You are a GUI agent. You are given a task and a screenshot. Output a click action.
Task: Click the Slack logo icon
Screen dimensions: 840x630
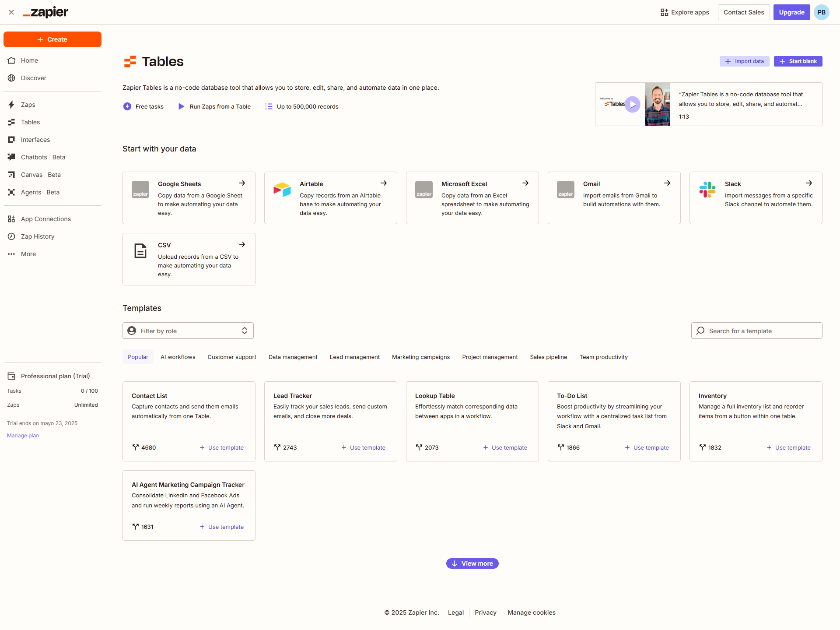coord(707,190)
